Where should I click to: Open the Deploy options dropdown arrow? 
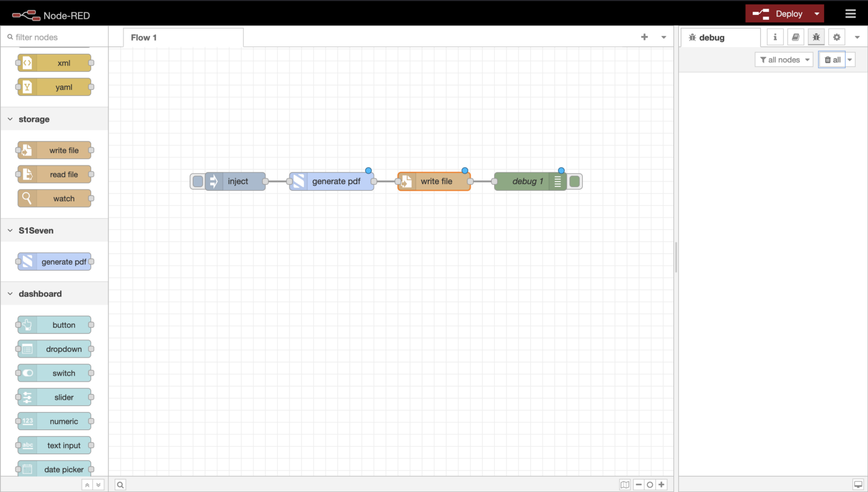point(817,14)
